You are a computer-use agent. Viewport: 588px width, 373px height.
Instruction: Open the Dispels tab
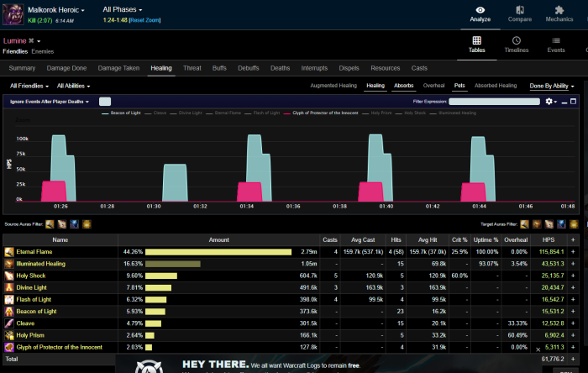click(348, 67)
